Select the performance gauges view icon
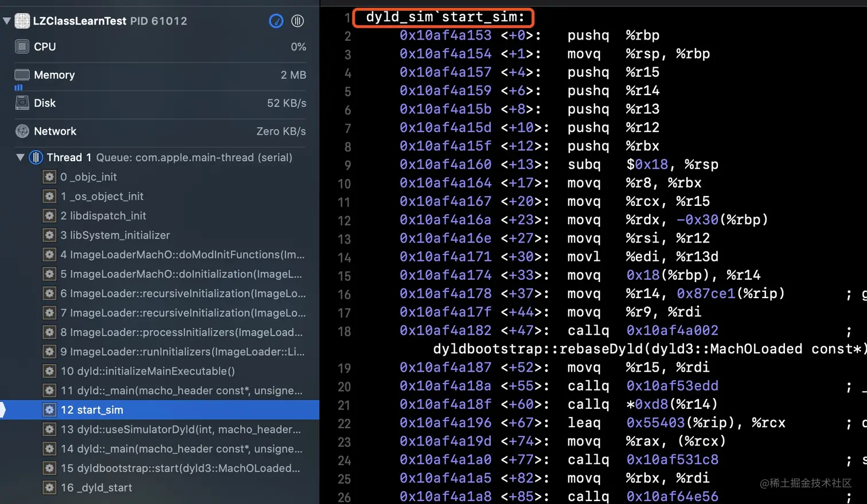The height and width of the screenshot is (504, 867). click(x=276, y=21)
